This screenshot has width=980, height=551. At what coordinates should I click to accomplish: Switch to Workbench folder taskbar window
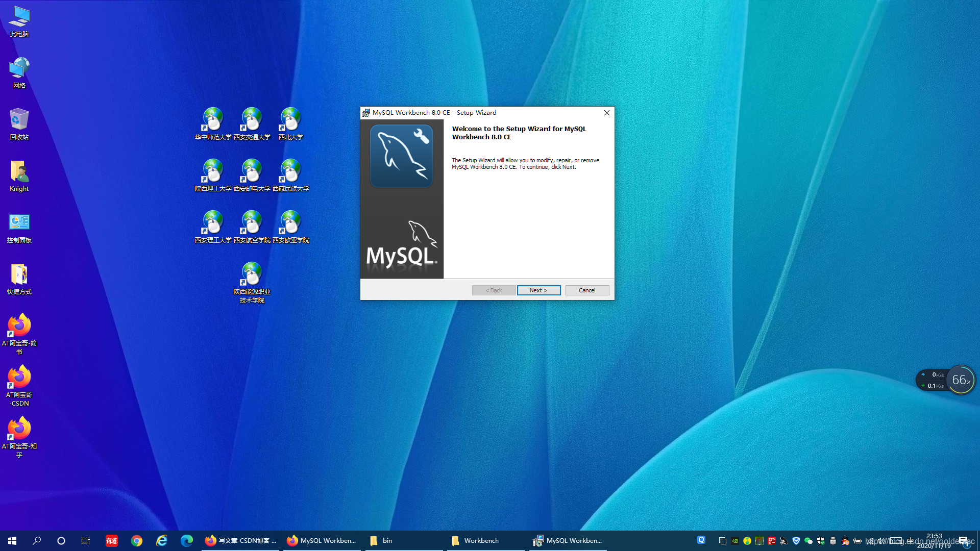click(x=486, y=541)
